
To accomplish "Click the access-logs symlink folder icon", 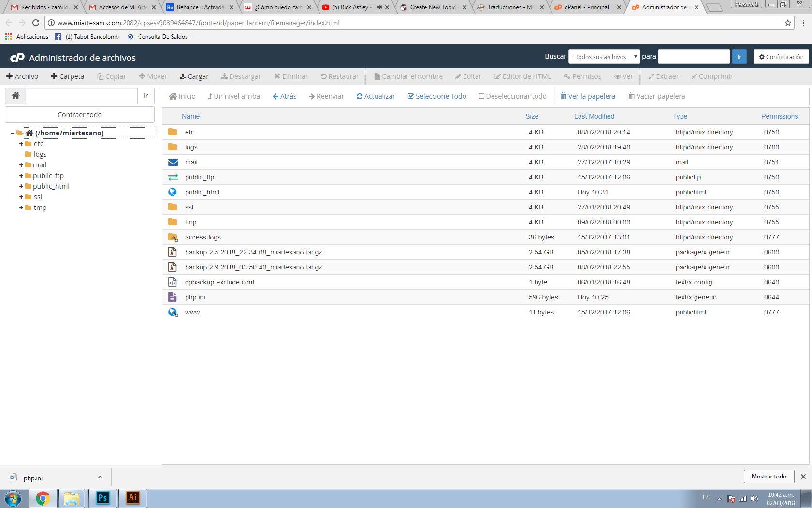I will tap(173, 237).
